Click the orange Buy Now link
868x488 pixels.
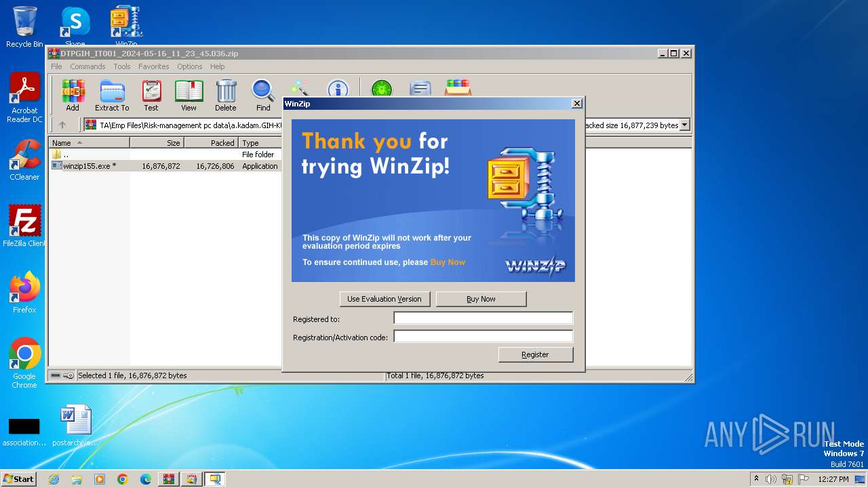(x=448, y=262)
